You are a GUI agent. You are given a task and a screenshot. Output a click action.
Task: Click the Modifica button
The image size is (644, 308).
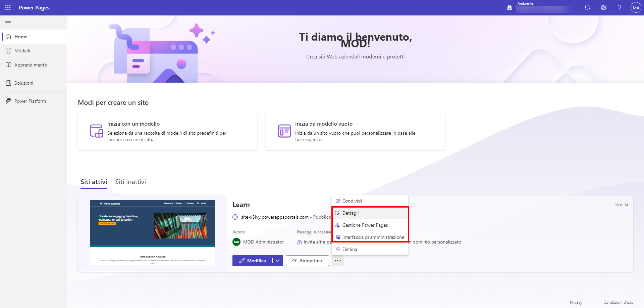252,261
